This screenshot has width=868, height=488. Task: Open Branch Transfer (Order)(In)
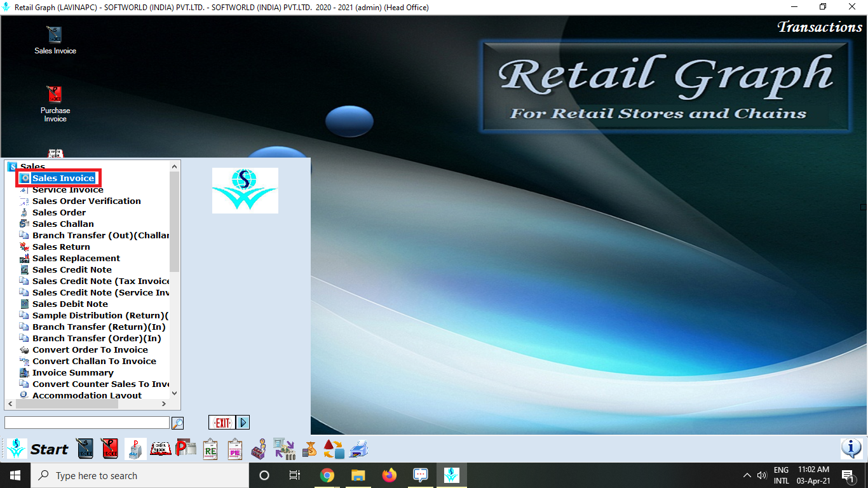[97, 338]
